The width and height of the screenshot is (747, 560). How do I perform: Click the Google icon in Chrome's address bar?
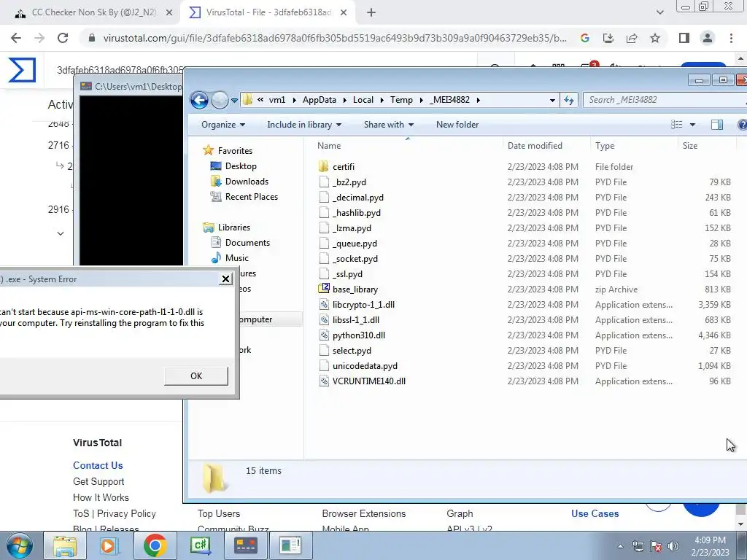coord(585,38)
